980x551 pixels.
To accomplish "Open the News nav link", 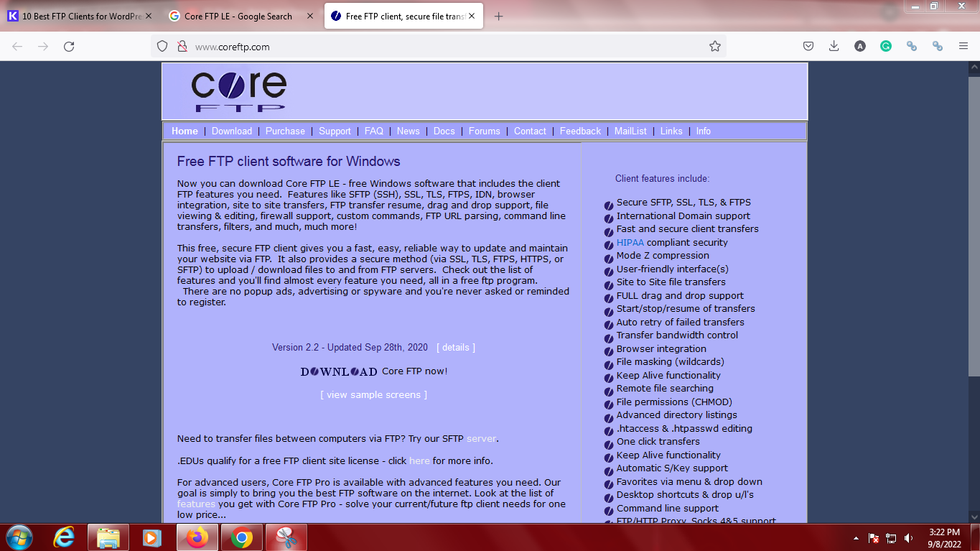I will 408,131.
